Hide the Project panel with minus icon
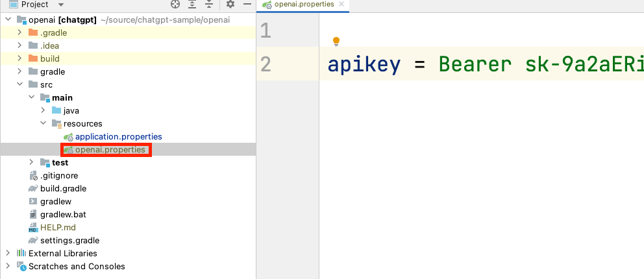 [x=247, y=5]
